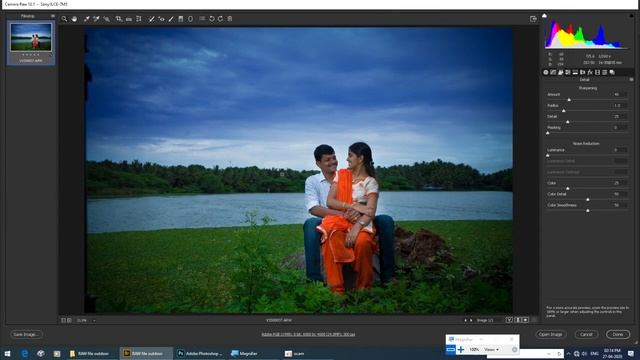
Task: Open Camera Raw preferences dialog icon
Action: click(x=202, y=19)
